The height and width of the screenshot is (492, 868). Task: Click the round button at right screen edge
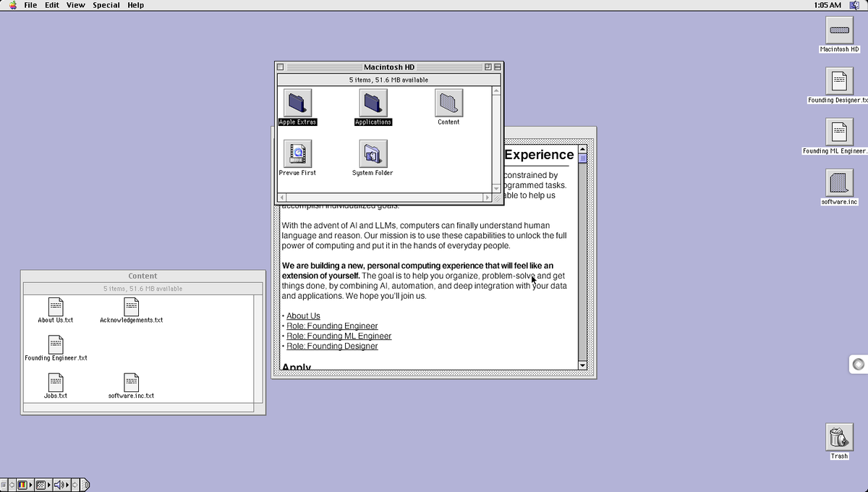point(858,365)
